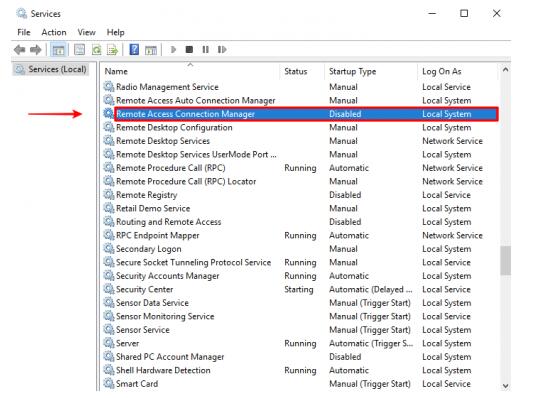This screenshot has height=398, width=541.
Task: Click the gear icon beside Smart Card
Action: 109,383
